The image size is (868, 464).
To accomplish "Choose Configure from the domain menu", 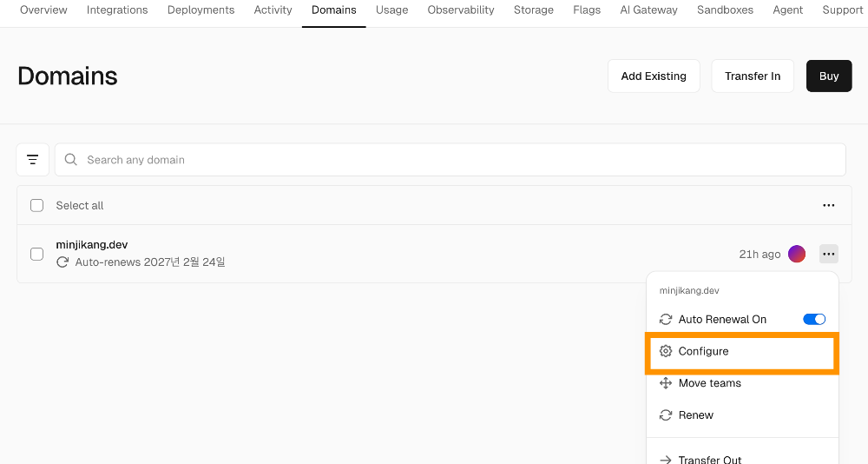I will (x=703, y=351).
